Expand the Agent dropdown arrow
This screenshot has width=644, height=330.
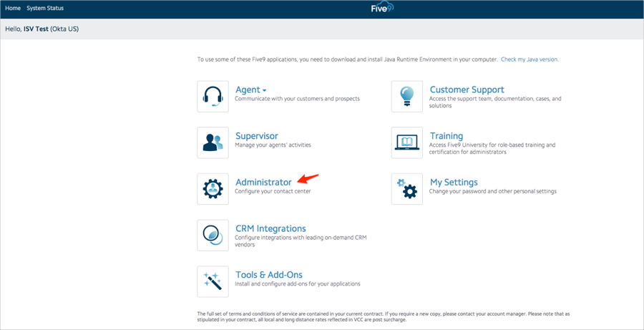point(265,91)
